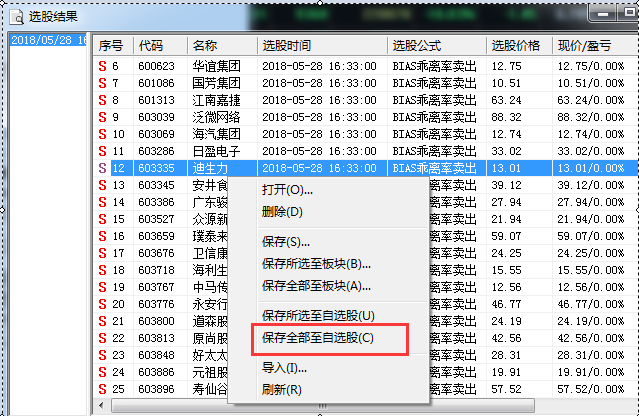The height and width of the screenshot is (416, 639).
Task: Sort by the 名称 column header
Action: (205, 46)
